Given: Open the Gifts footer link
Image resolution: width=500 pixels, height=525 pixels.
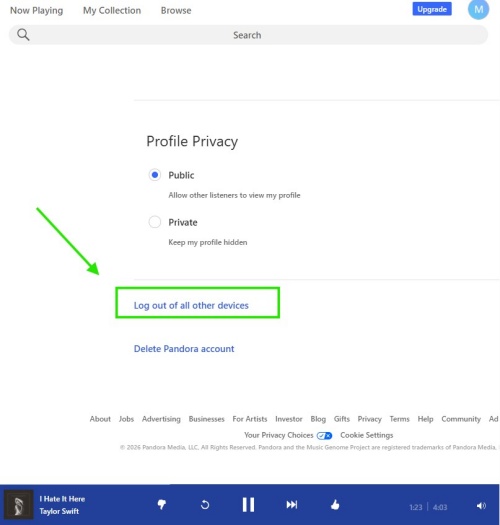Looking at the screenshot, I should [x=342, y=419].
